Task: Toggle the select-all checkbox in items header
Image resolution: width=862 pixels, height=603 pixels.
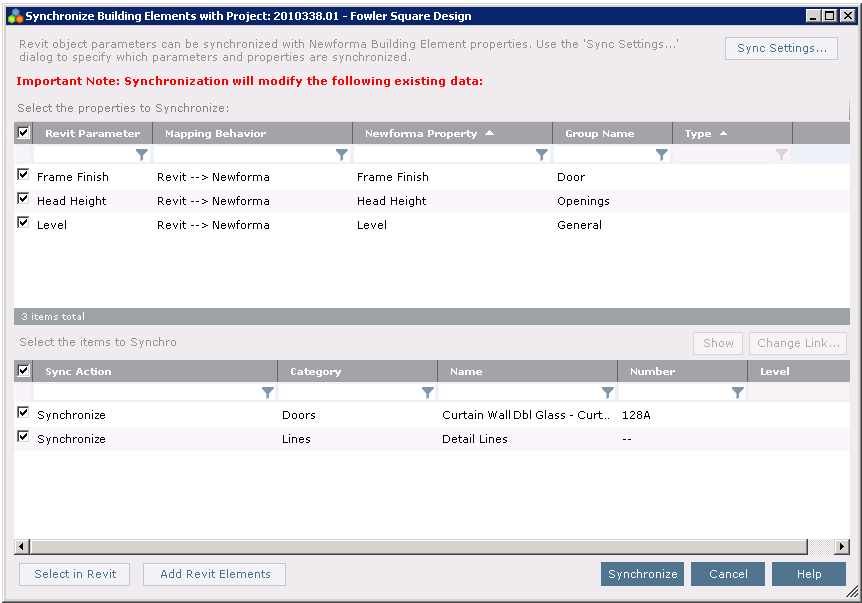Action: [23, 370]
